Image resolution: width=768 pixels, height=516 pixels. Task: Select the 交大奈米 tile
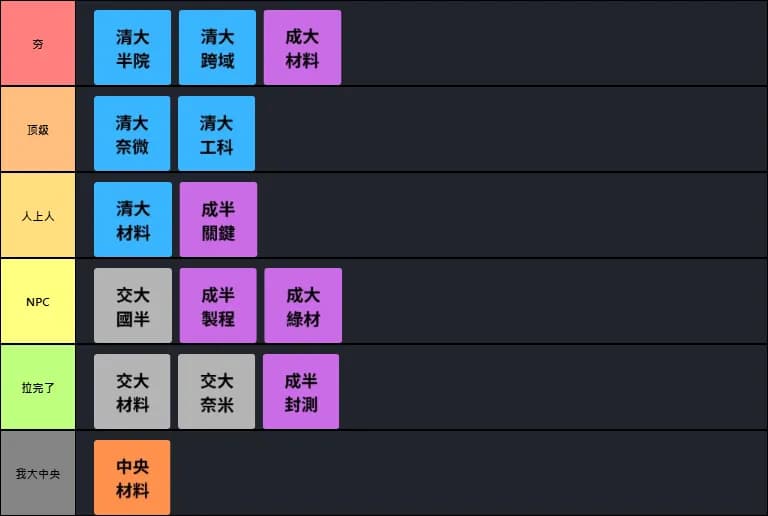(x=217, y=392)
